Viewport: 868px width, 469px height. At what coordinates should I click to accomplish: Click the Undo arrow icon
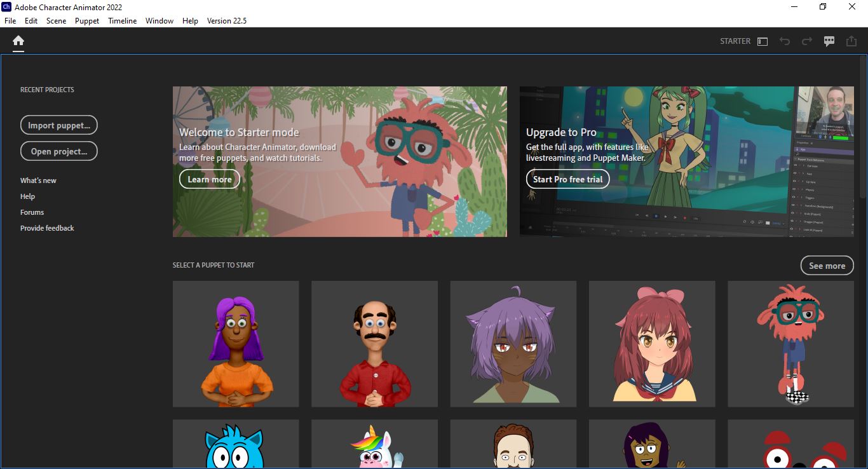tap(785, 41)
